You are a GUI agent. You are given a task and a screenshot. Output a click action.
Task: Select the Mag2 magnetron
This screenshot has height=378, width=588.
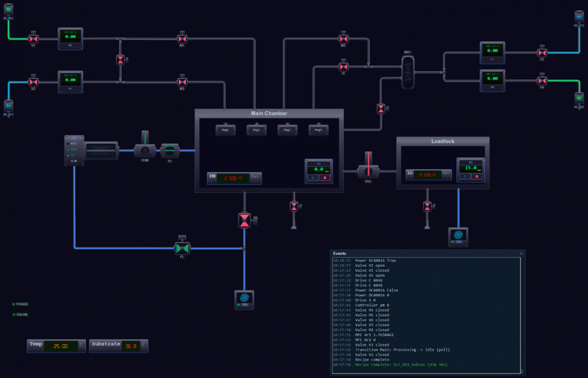256,130
